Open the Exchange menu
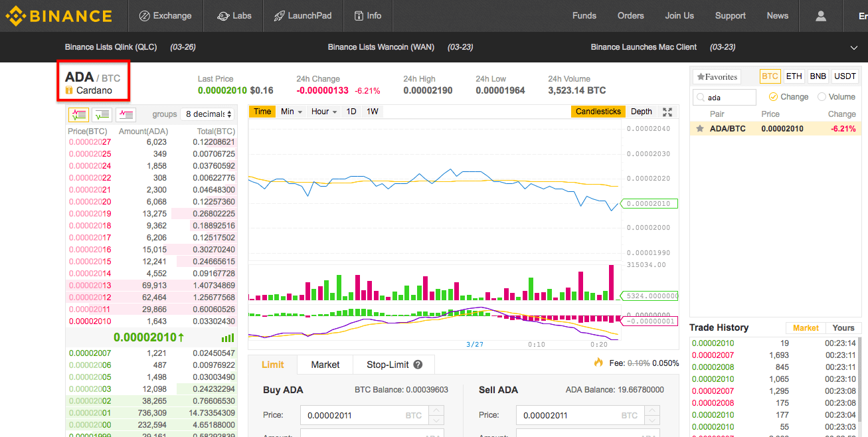Image resolution: width=868 pixels, height=437 pixels. 165,16
